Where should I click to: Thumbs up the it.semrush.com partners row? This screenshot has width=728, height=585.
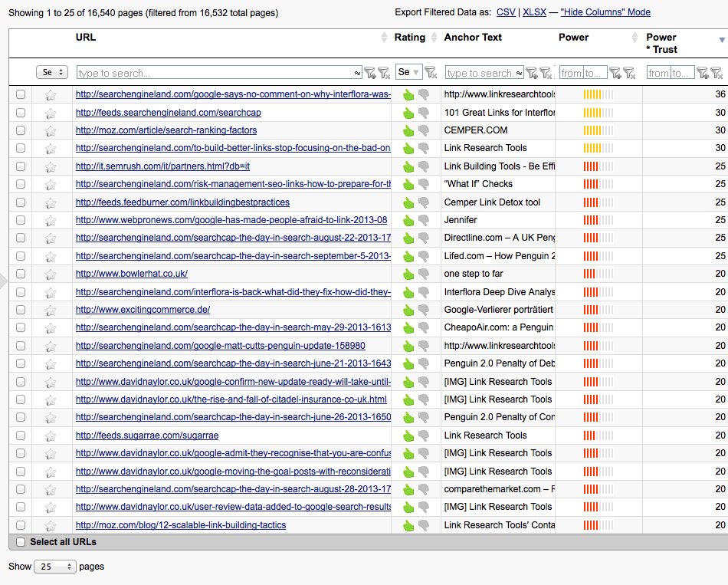(408, 167)
